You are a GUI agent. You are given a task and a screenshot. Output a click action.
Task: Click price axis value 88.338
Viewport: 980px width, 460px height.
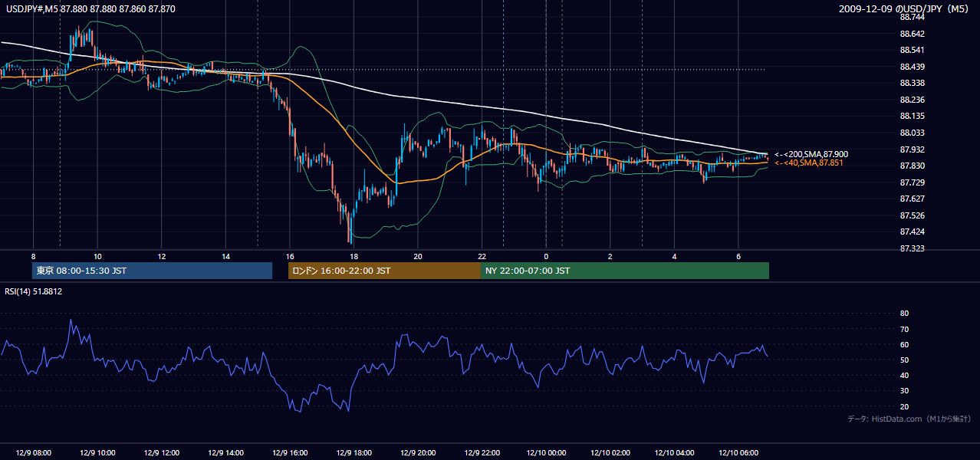click(913, 83)
